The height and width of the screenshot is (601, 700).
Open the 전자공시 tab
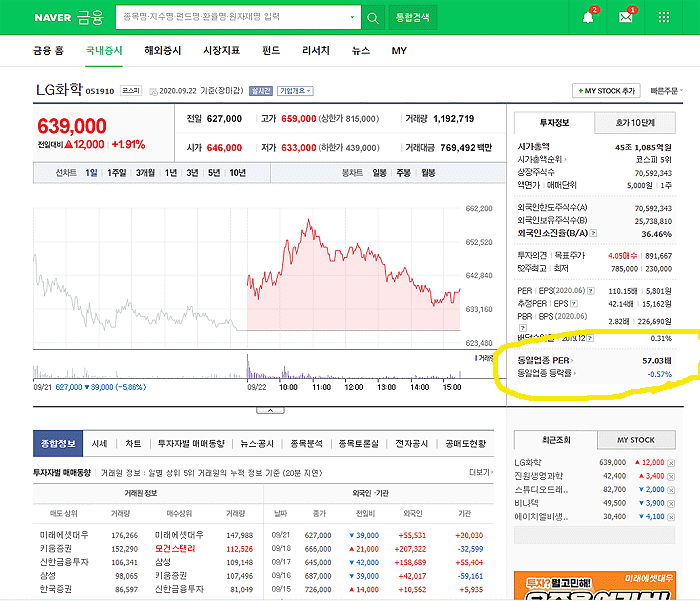tap(412, 444)
